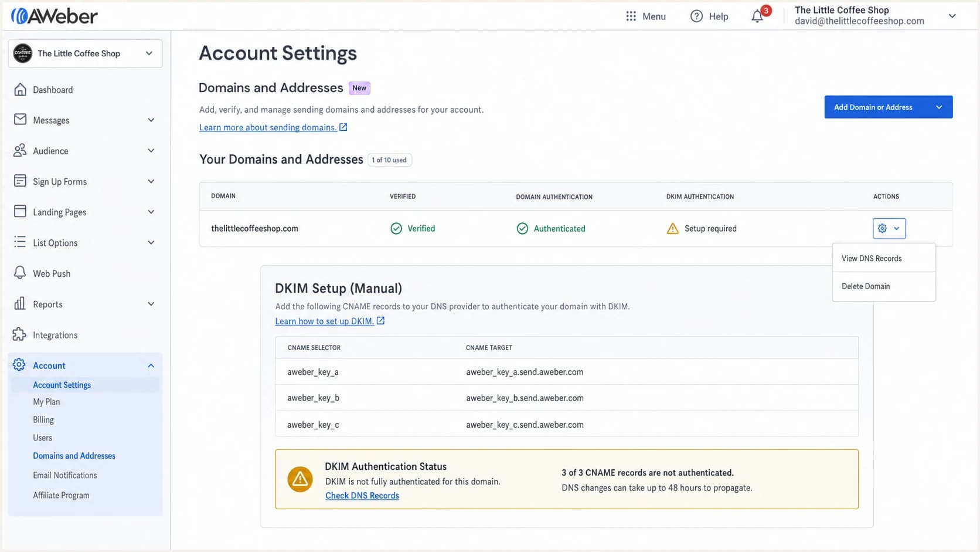Open Billing page
Viewport: 980px width, 552px height.
tap(43, 420)
